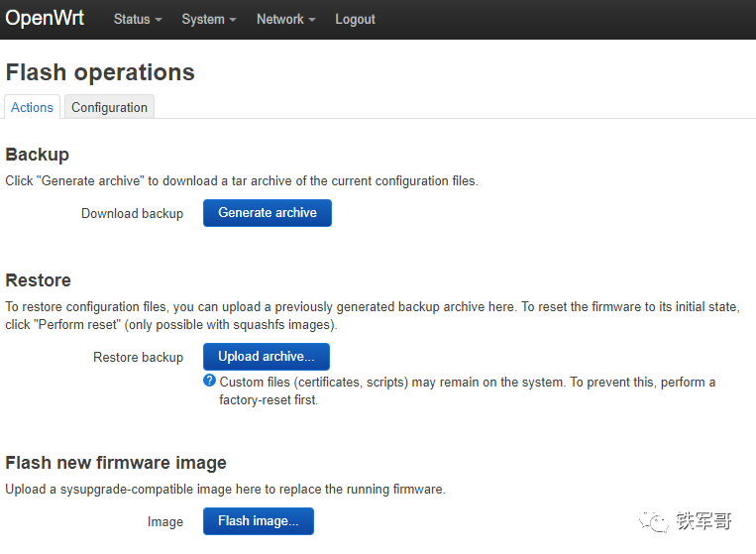Click the Flash operations page heading
The image size is (756, 554).
pos(100,72)
